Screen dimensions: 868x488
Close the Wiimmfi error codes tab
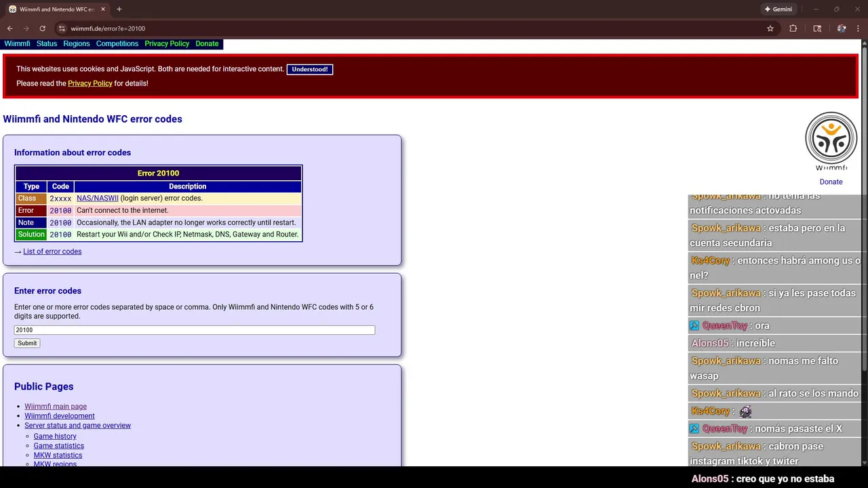(102, 9)
